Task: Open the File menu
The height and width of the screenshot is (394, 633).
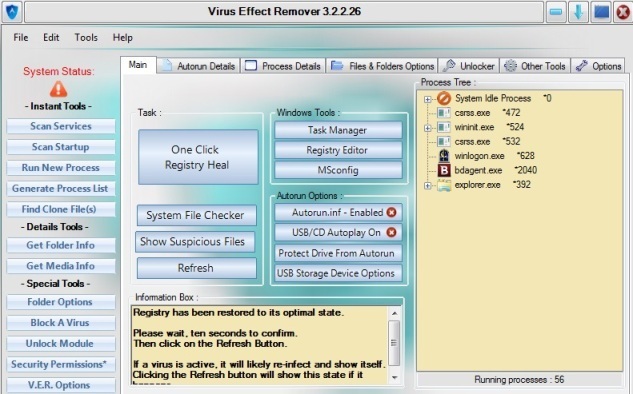Action: point(21,38)
